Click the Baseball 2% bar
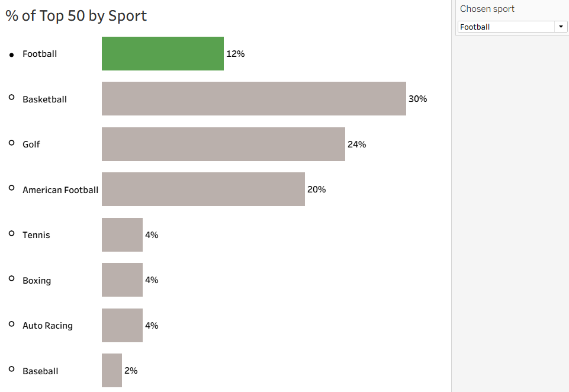This screenshot has width=569, height=392. [x=112, y=371]
